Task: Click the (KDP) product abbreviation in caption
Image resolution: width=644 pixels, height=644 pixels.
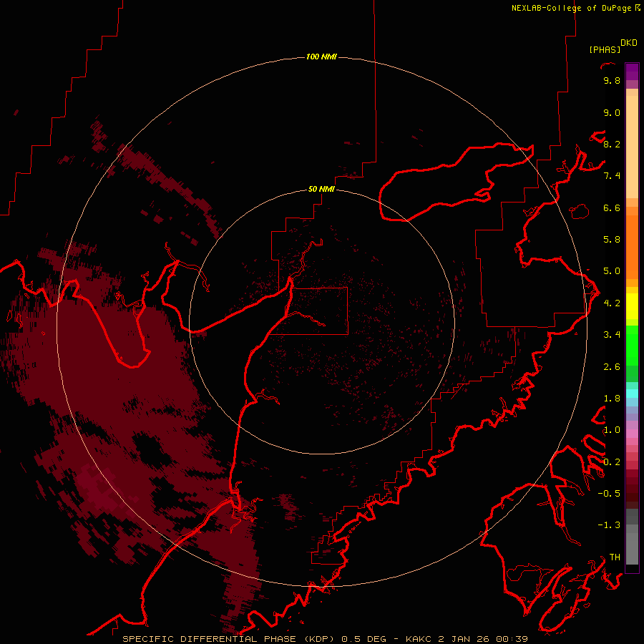Action: pos(318,639)
